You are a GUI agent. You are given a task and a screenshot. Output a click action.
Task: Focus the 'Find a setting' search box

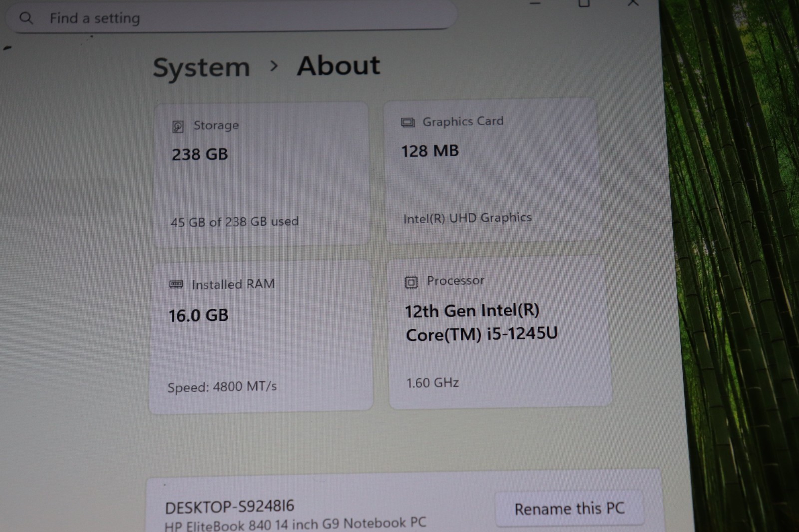tap(231, 17)
